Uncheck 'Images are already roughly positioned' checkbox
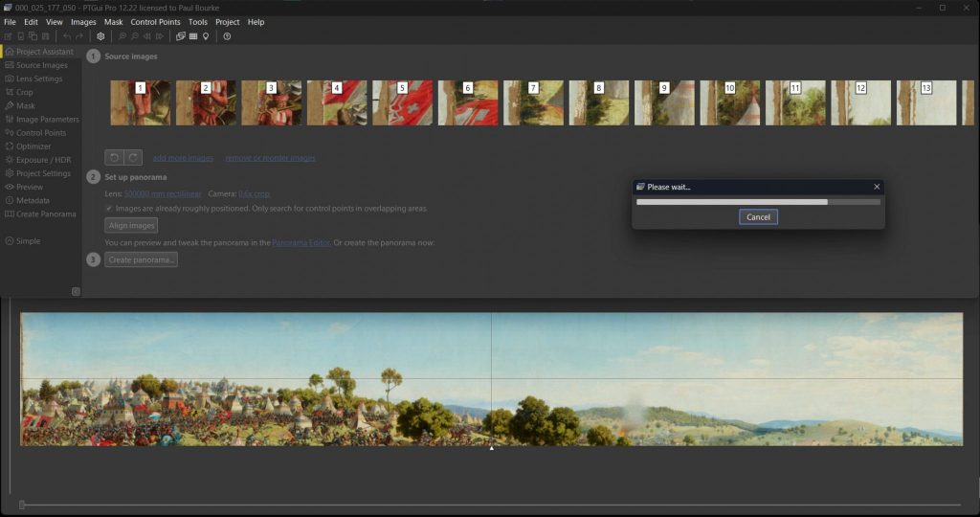The height and width of the screenshot is (517, 980). [109, 208]
